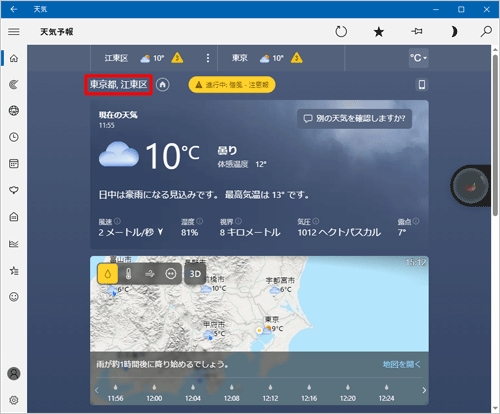Click scrollbar down arrow
Viewport: 500px width, 414px height.
(x=495, y=409)
